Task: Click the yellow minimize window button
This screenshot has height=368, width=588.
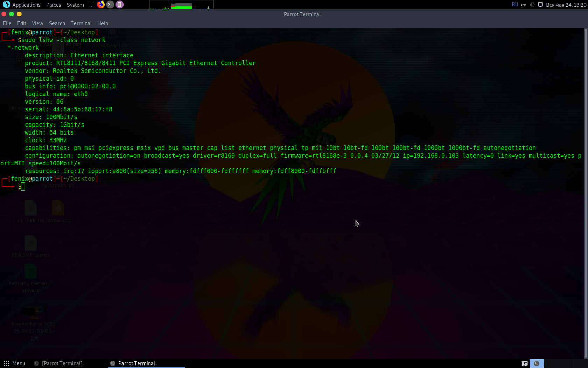Action: pos(19,14)
